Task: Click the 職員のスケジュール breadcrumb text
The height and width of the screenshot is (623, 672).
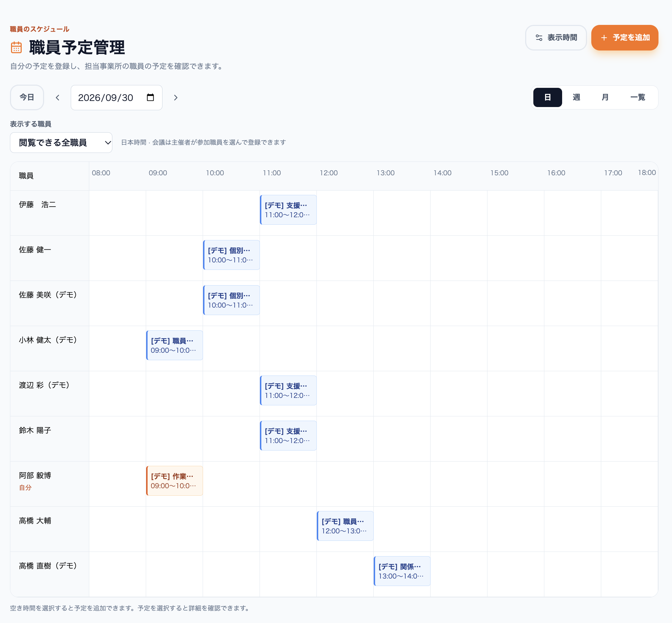Action: 39,29
